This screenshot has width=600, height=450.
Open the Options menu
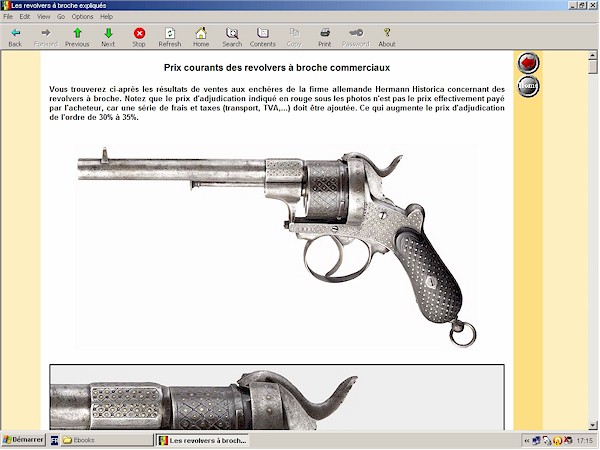[x=82, y=17]
